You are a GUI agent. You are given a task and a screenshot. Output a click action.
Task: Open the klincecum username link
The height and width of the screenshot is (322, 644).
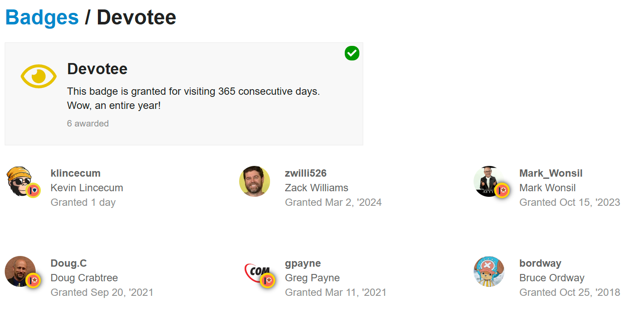click(76, 173)
